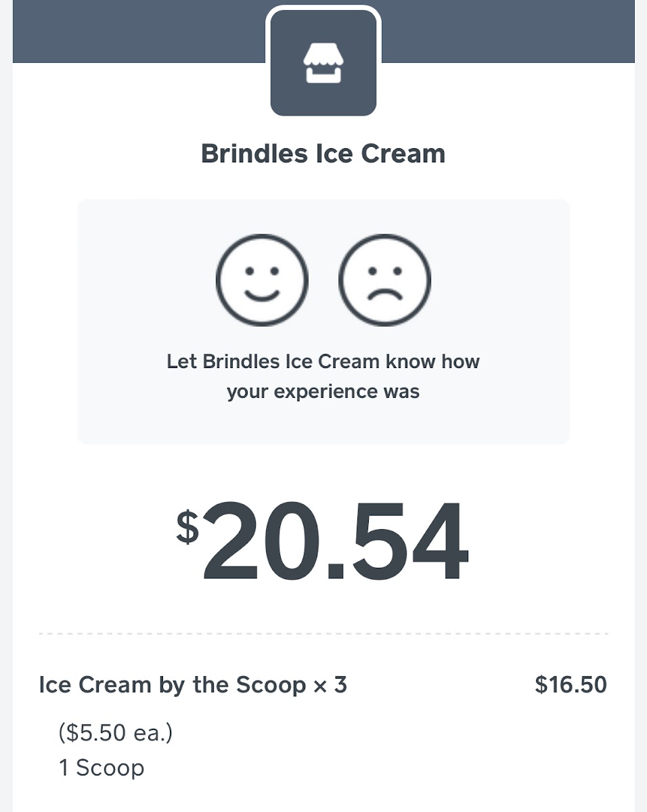Click the storefront merchant logo icon
Viewport: 647px width, 812px height.
pos(323,63)
